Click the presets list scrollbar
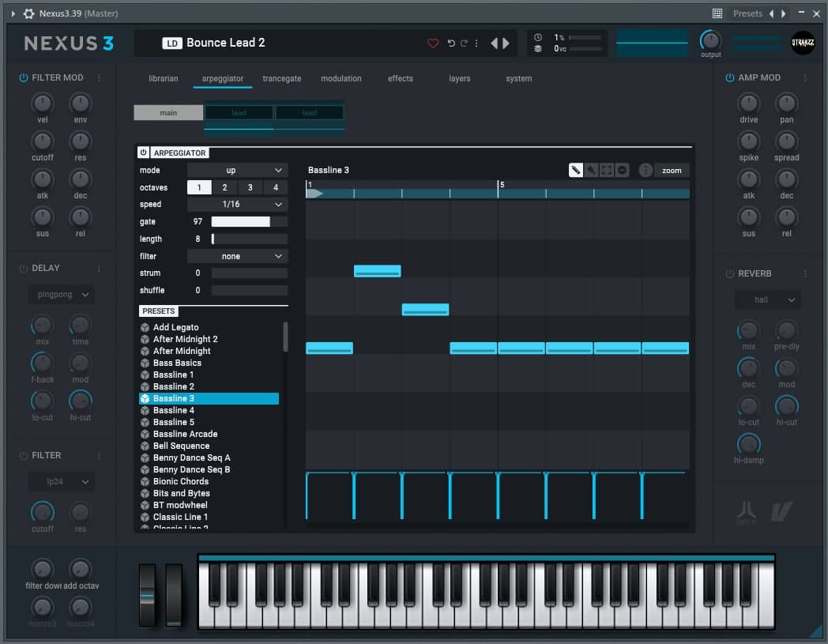The width and height of the screenshot is (828, 644). [x=286, y=337]
